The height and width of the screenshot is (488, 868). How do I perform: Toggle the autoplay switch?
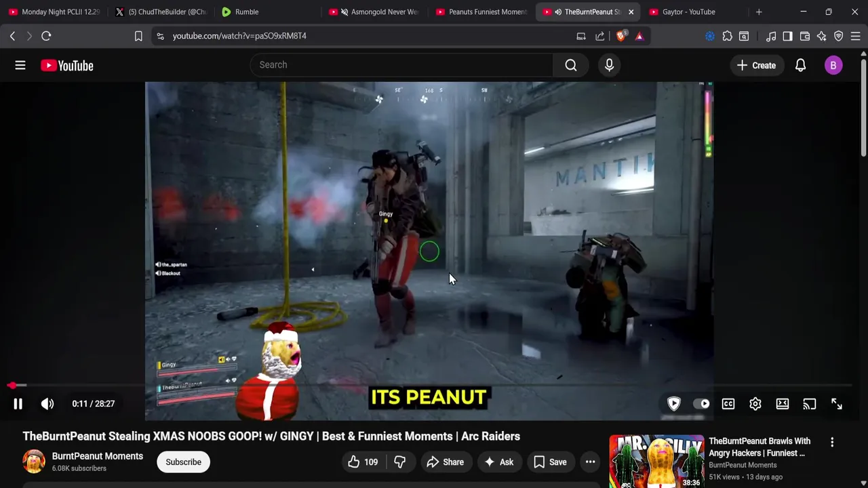tap(701, 404)
